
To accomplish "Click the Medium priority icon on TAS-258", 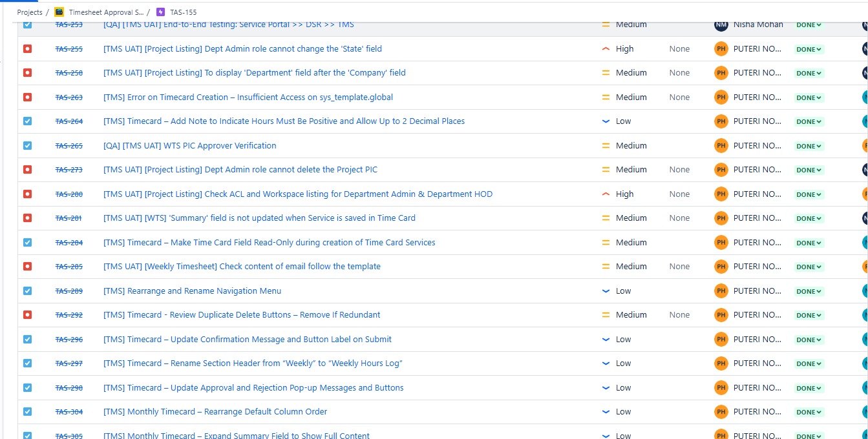I will point(606,73).
